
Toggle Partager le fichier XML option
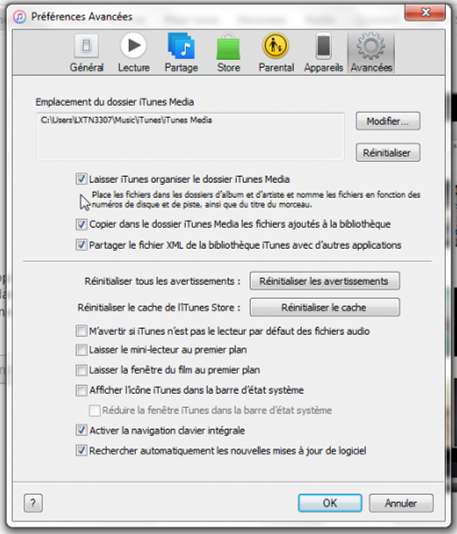pyautogui.click(x=81, y=245)
